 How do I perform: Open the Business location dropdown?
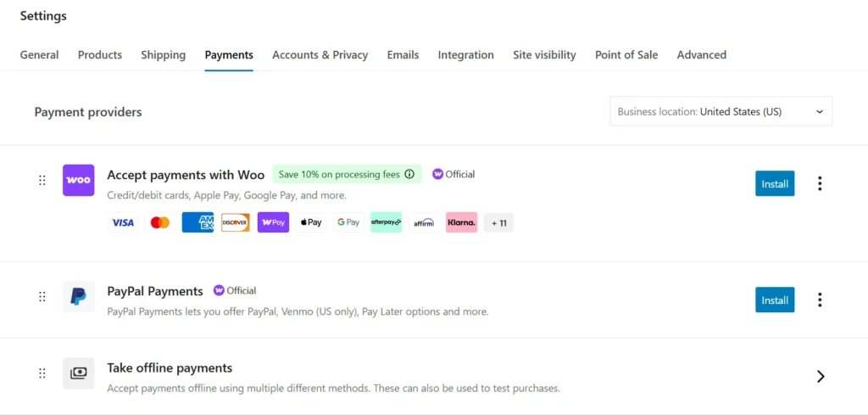[721, 111]
